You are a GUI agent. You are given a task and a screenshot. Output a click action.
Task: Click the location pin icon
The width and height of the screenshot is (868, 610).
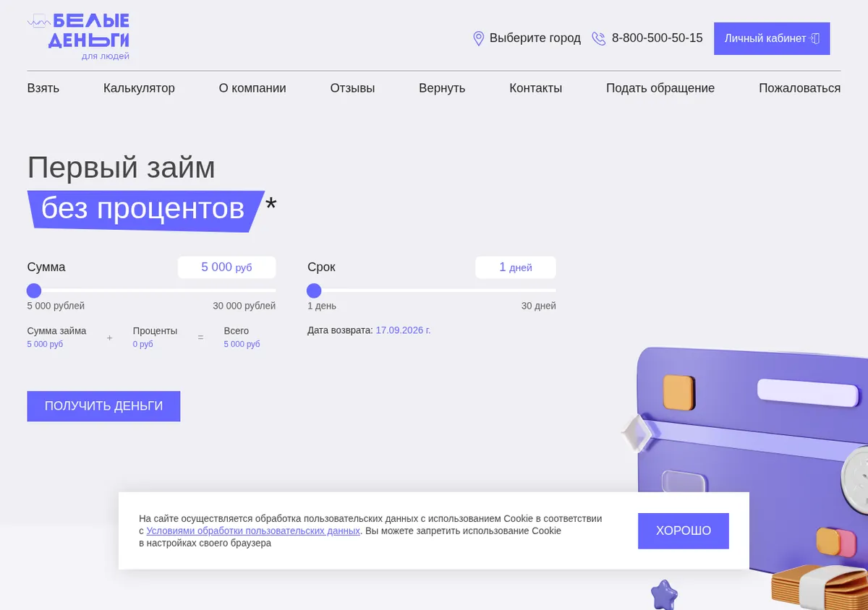(x=478, y=38)
